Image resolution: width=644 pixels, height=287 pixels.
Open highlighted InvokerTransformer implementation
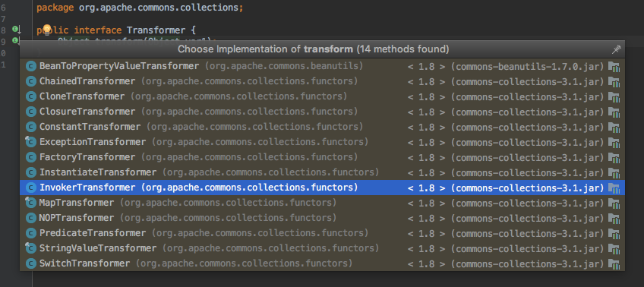point(323,188)
